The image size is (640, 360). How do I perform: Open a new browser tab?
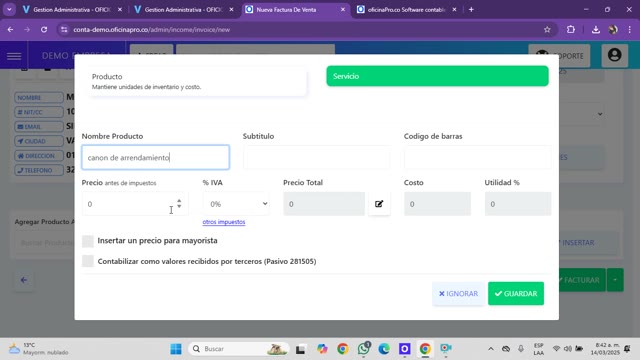click(x=471, y=9)
